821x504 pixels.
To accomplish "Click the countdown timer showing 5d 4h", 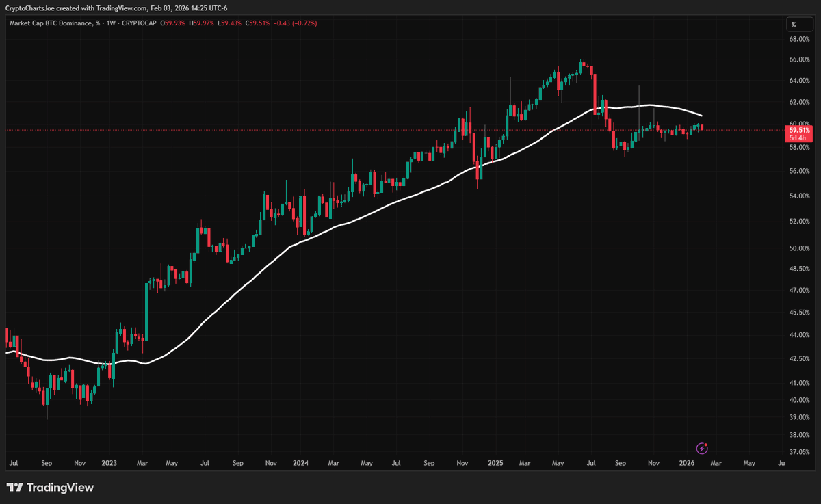I will [799, 137].
